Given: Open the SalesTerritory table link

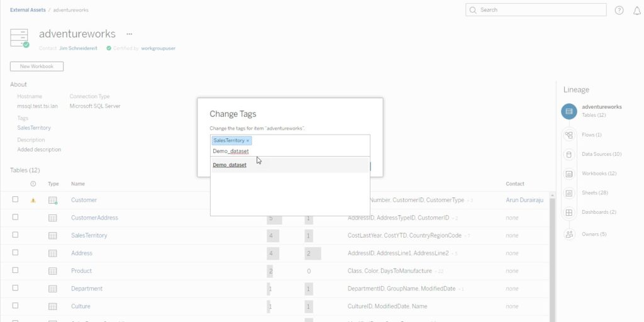Looking at the screenshot, I should 89,235.
